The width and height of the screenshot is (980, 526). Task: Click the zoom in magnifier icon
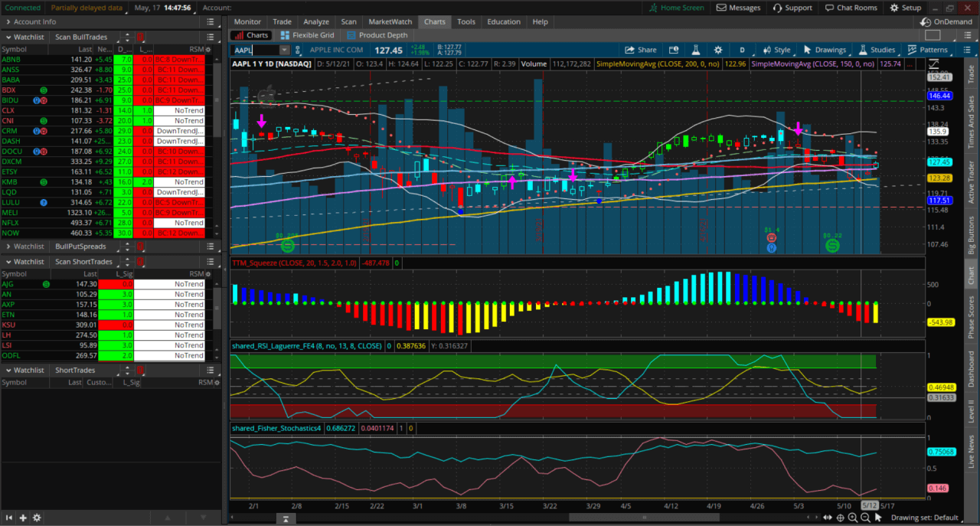click(x=853, y=518)
